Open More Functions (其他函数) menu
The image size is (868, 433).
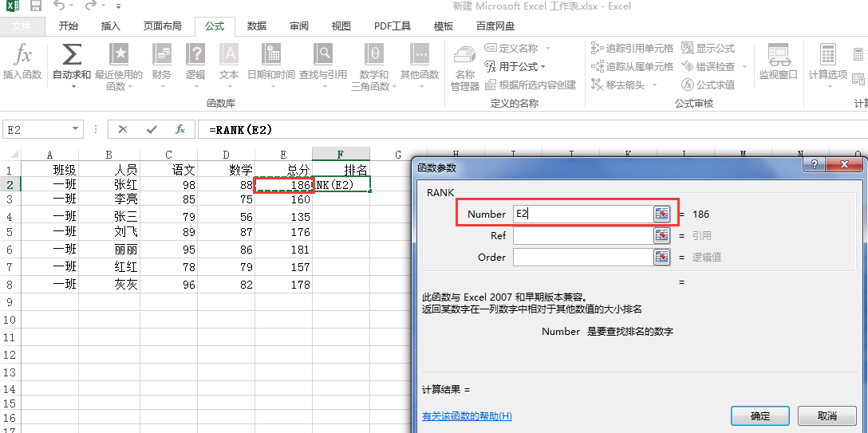point(420,66)
